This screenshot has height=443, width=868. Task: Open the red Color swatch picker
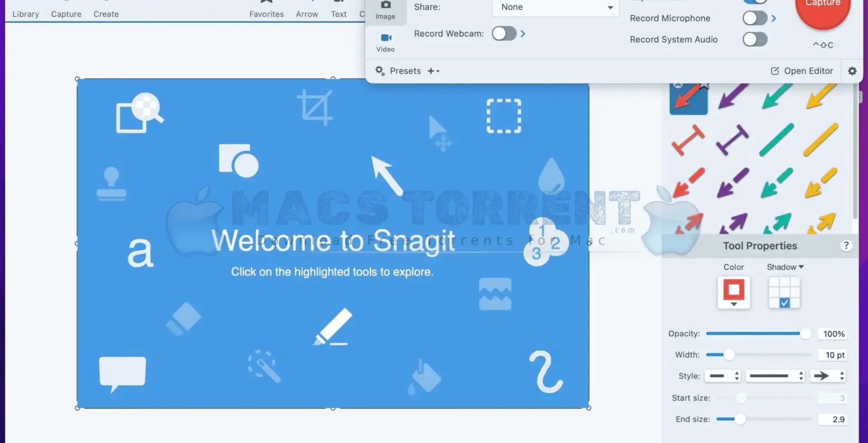click(x=734, y=293)
